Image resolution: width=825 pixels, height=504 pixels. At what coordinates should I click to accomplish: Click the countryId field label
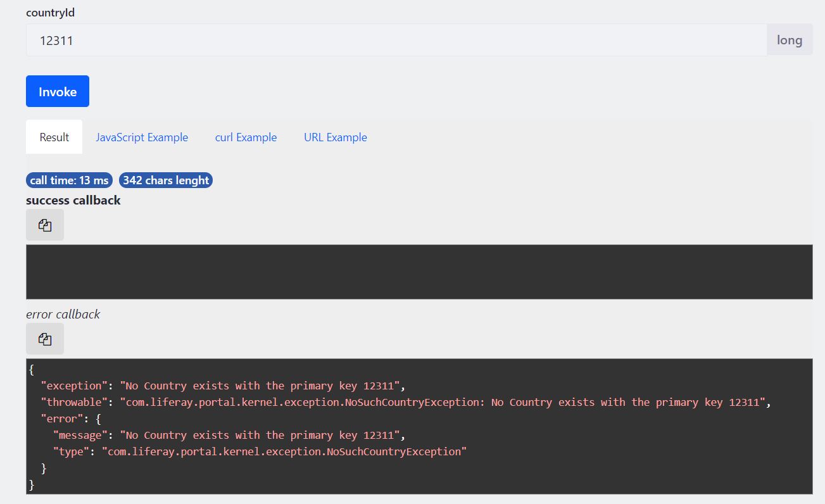coord(50,12)
